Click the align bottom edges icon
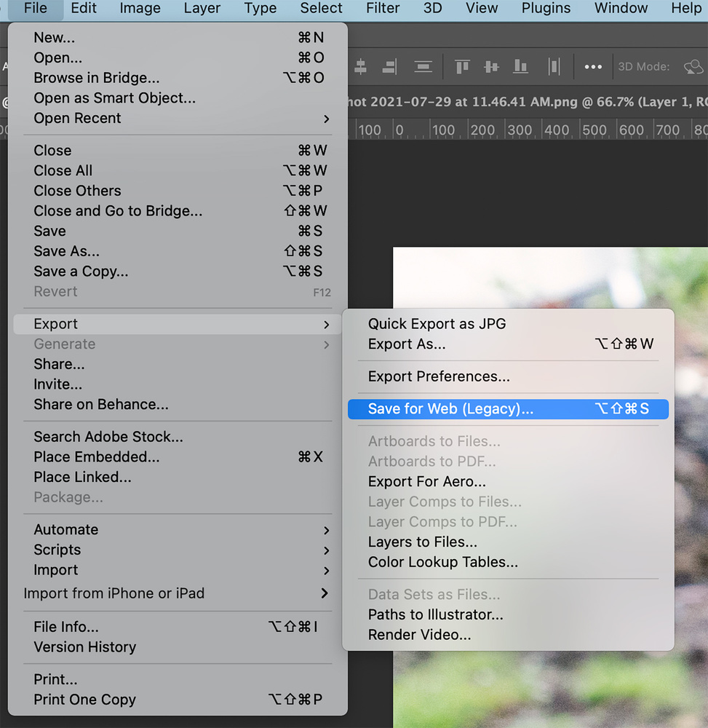708x728 pixels. (x=520, y=67)
